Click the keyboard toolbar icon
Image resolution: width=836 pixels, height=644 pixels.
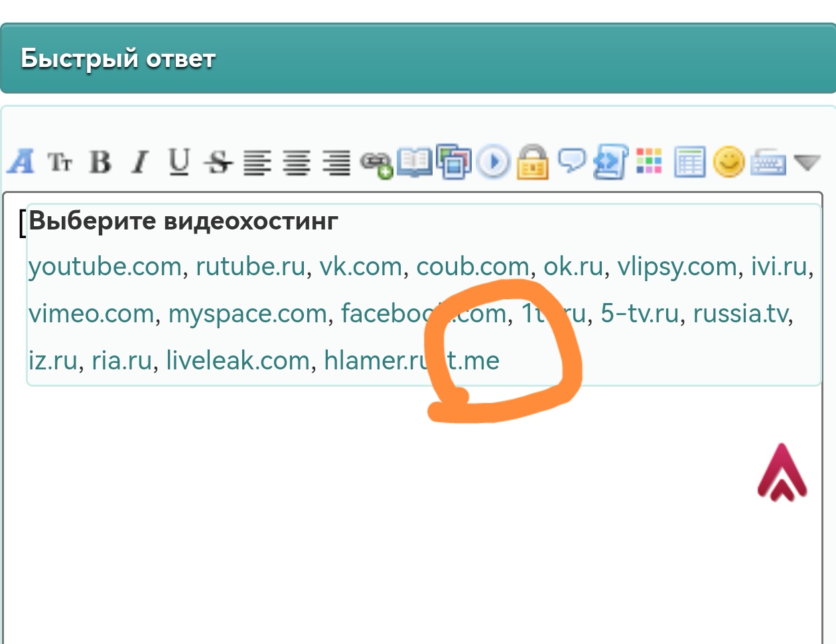(x=768, y=162)
